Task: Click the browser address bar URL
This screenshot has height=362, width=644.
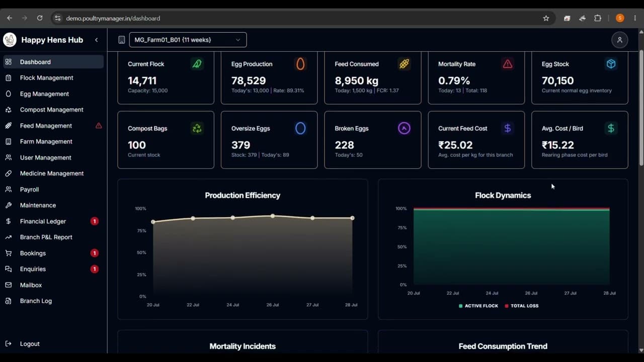Action: (x=113, y=18)
